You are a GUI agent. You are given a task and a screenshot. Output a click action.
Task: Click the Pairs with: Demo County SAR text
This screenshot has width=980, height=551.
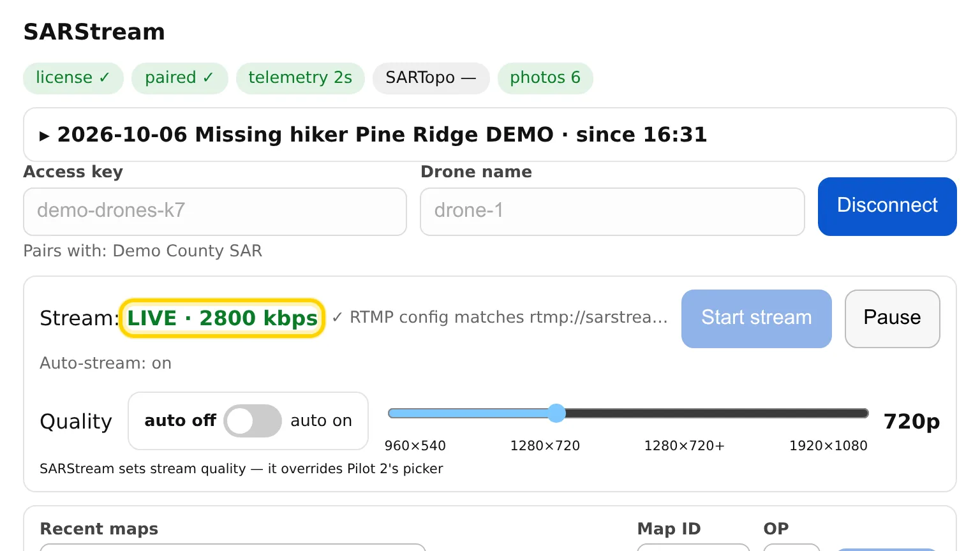[143, 251]
